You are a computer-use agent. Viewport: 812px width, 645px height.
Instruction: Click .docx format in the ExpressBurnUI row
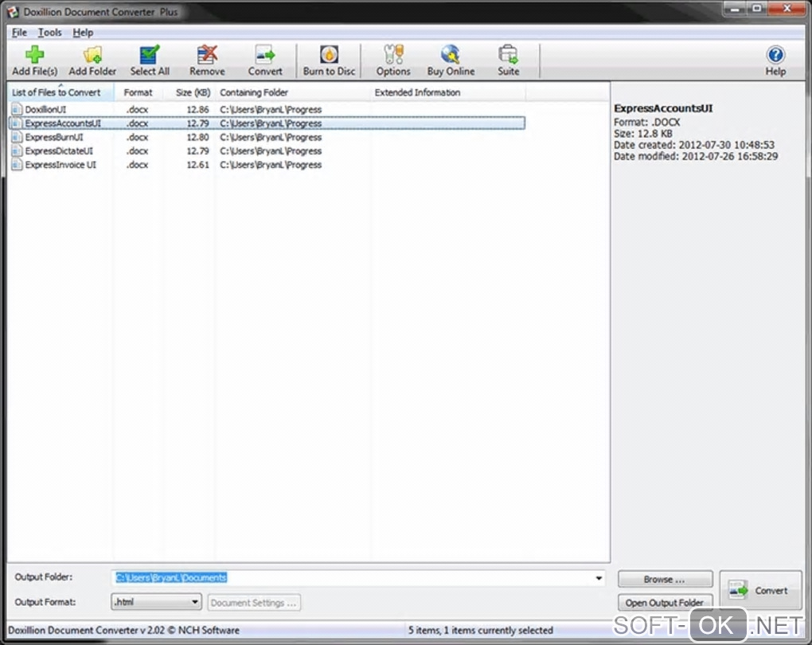pos(137,137)
